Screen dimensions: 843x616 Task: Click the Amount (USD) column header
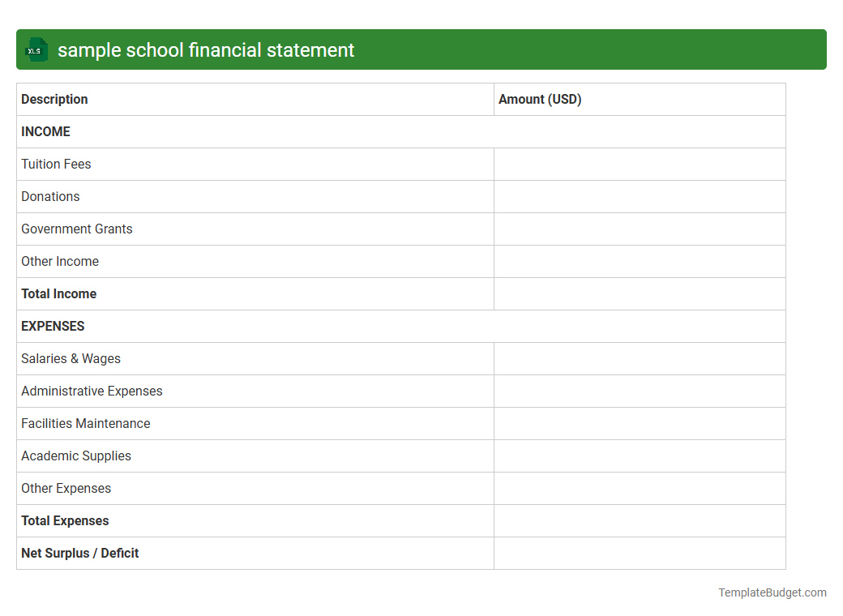pos(540,99)
